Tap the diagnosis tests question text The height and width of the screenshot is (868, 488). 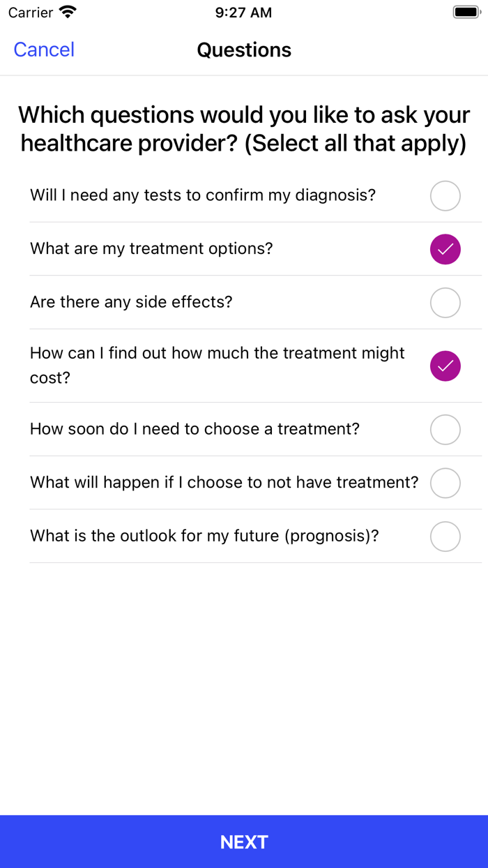203,196
